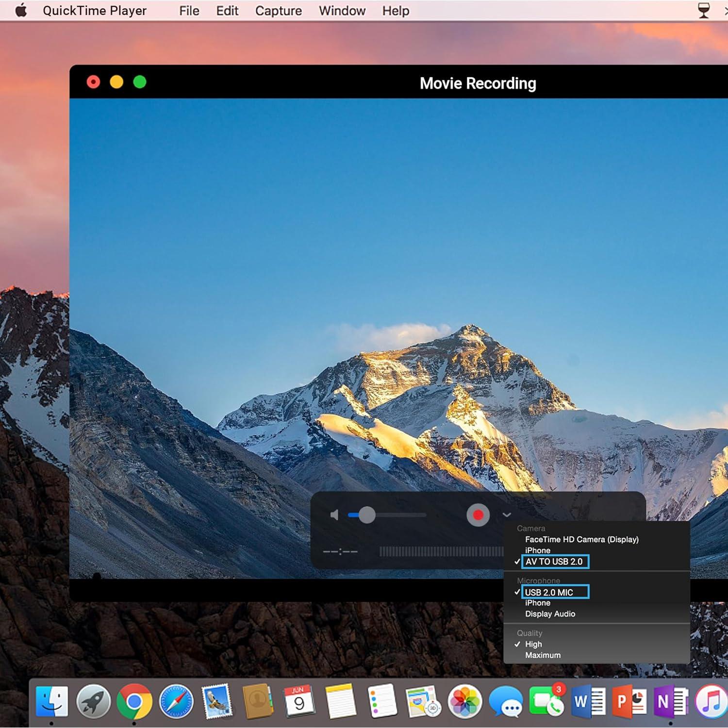Launch Safari from the dock
The image size is (728, 728).
tap(176, 701)
